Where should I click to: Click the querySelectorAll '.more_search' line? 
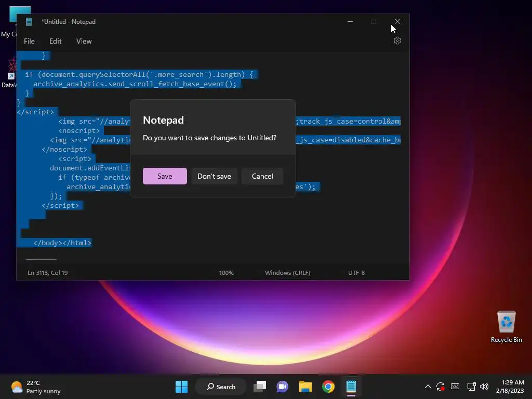click(139, 75)
